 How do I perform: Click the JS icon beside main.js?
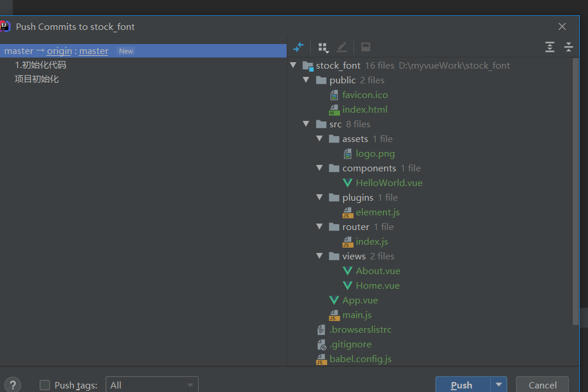(334, 315)
